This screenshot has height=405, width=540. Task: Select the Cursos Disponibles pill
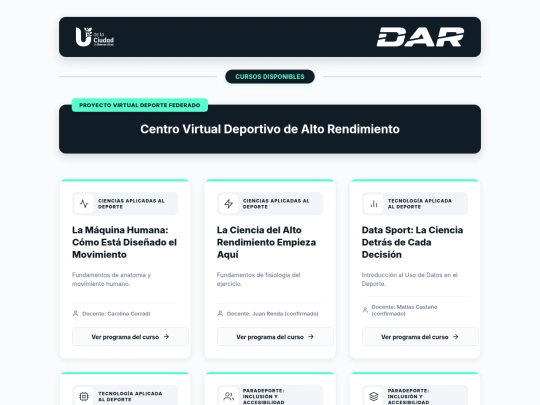click(x=270, y=76)
